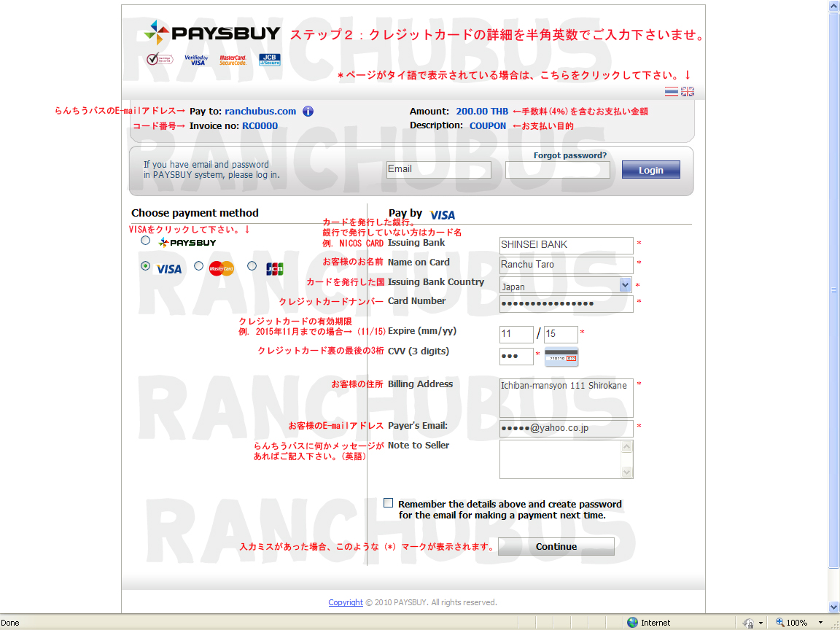Click the invoice number RC0000
This screenshot has height=630, width=840.
click(x=260, y=126)
